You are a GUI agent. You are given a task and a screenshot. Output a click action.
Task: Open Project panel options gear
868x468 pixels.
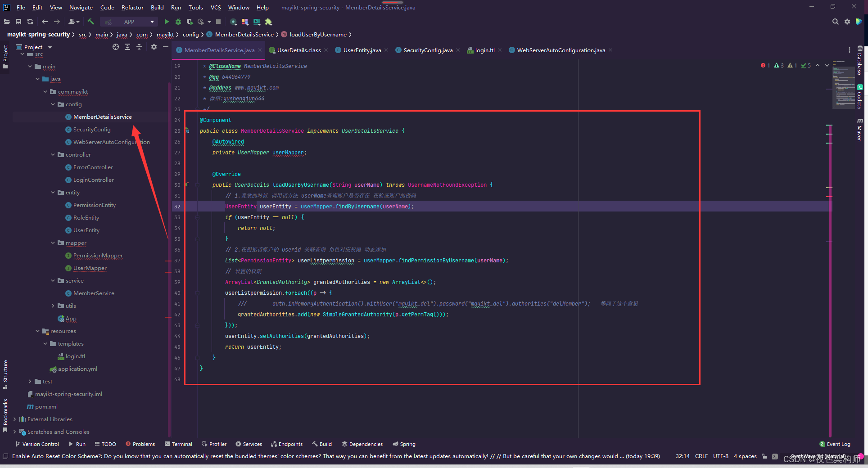(154, 47)
